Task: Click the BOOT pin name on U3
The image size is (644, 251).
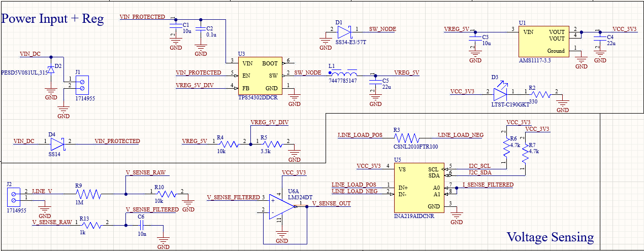Action: click(270, 63)
